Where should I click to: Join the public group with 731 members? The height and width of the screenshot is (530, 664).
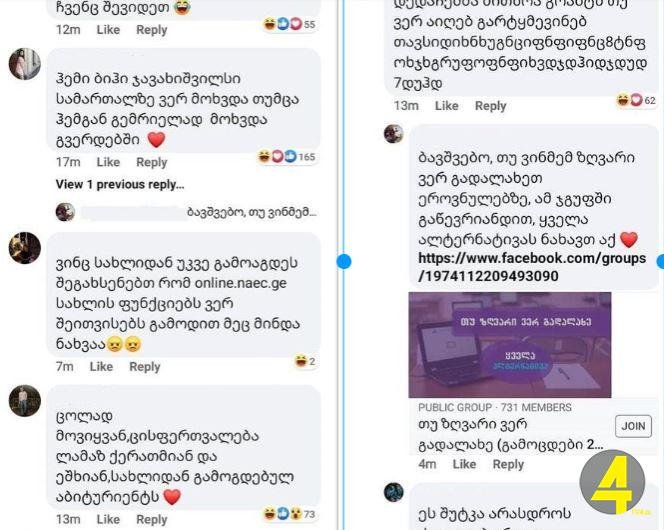pos(633,426)
